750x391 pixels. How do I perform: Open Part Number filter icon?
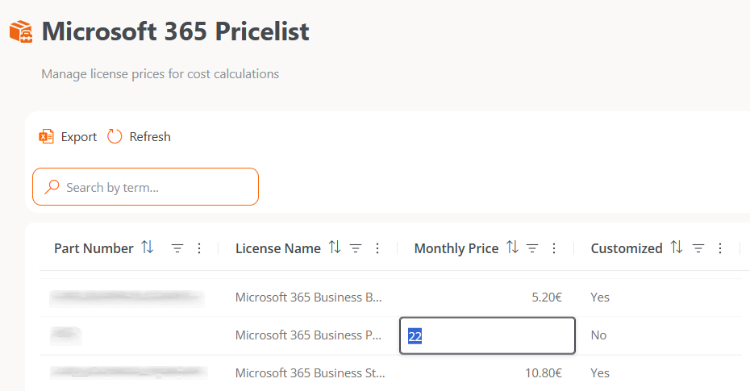177,248
